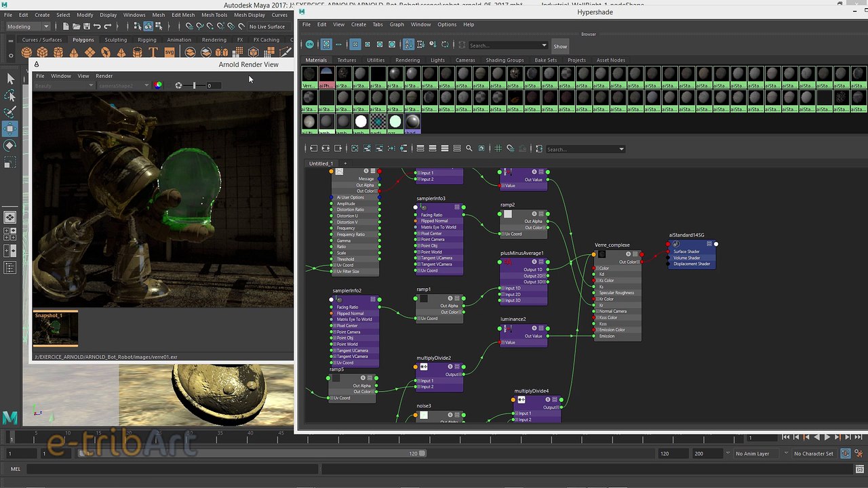Click the polygon Type text tool icon

tap(154, 52)
